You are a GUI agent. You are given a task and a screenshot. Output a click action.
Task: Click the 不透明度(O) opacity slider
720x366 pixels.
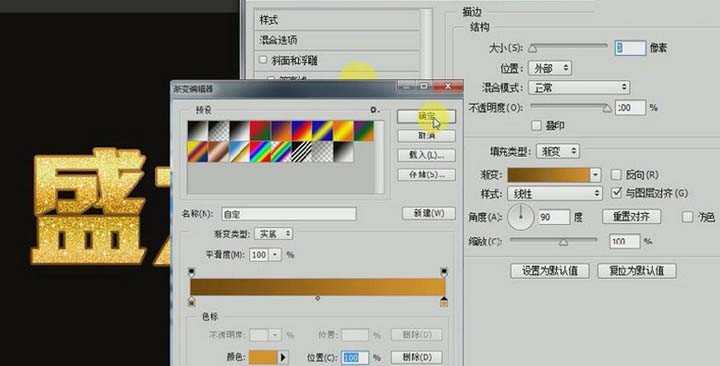571,107
